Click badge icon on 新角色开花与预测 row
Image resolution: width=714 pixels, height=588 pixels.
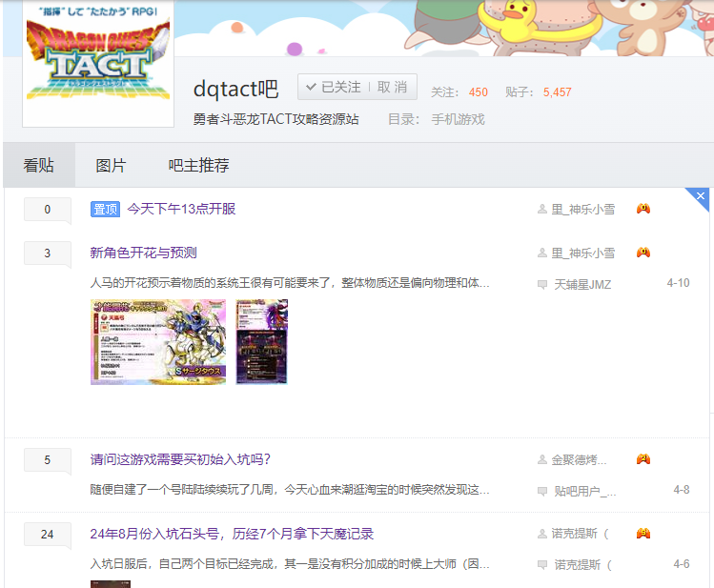pos(643,253)
